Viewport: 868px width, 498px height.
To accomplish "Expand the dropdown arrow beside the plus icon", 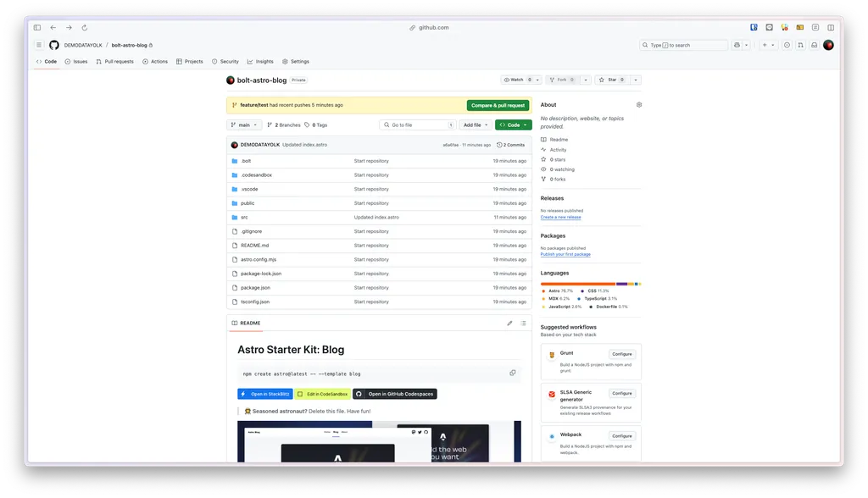I will click(x=773, y=45).
